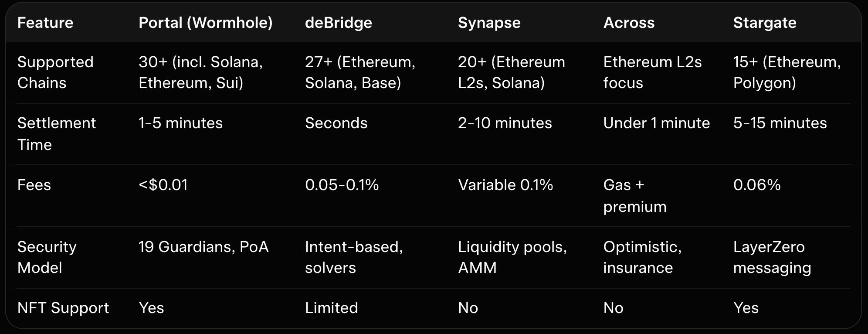Select the "Under 1 minute" settlement cell
868x334 pixels.
656,123
